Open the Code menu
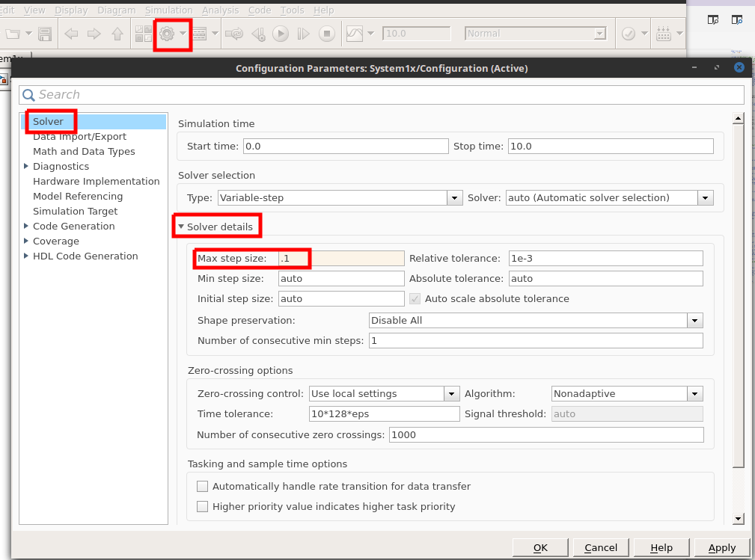This screenshot has width=755, height=560. [260, 10]
